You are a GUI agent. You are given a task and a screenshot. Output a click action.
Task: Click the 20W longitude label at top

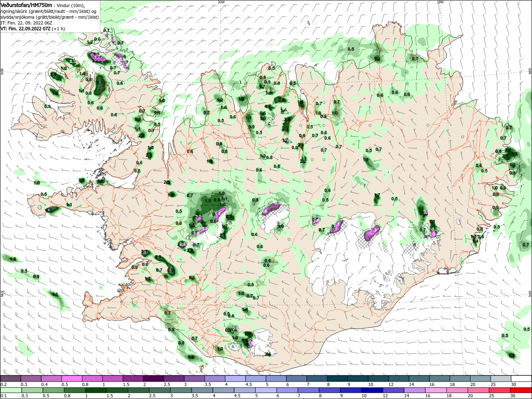click(222, 2)
